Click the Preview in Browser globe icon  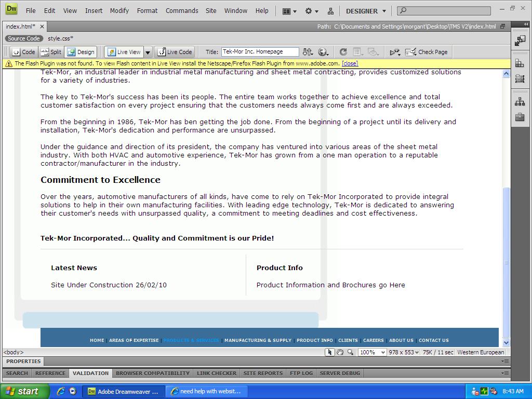323,52
